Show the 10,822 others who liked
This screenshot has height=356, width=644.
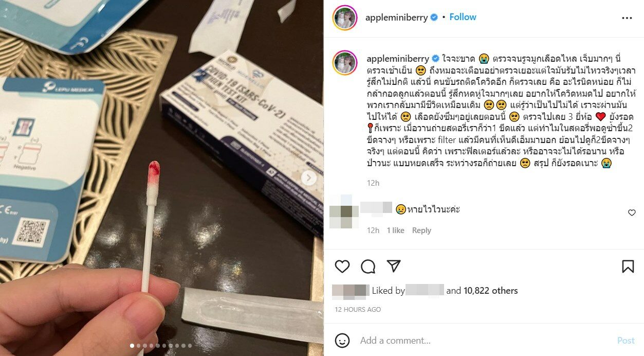click(x=490, y=291)
